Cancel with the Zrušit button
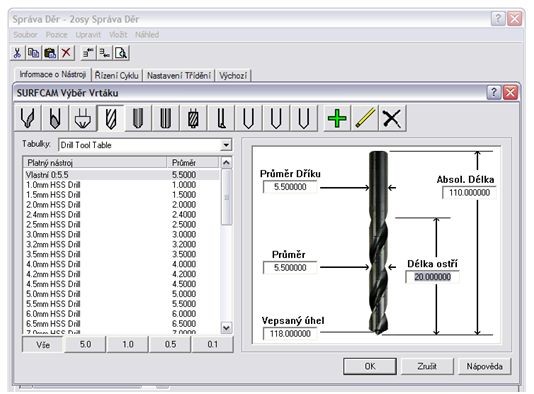 point(427,366)
